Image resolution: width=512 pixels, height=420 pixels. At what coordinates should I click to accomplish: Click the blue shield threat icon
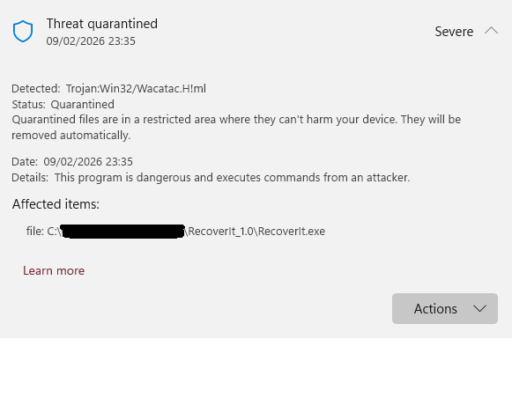[23, 32]
